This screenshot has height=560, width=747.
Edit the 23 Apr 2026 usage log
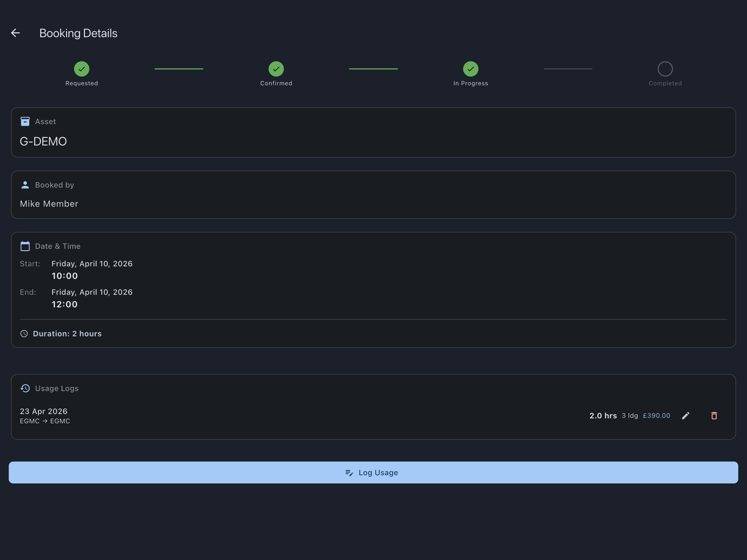(x=685, y=416)
